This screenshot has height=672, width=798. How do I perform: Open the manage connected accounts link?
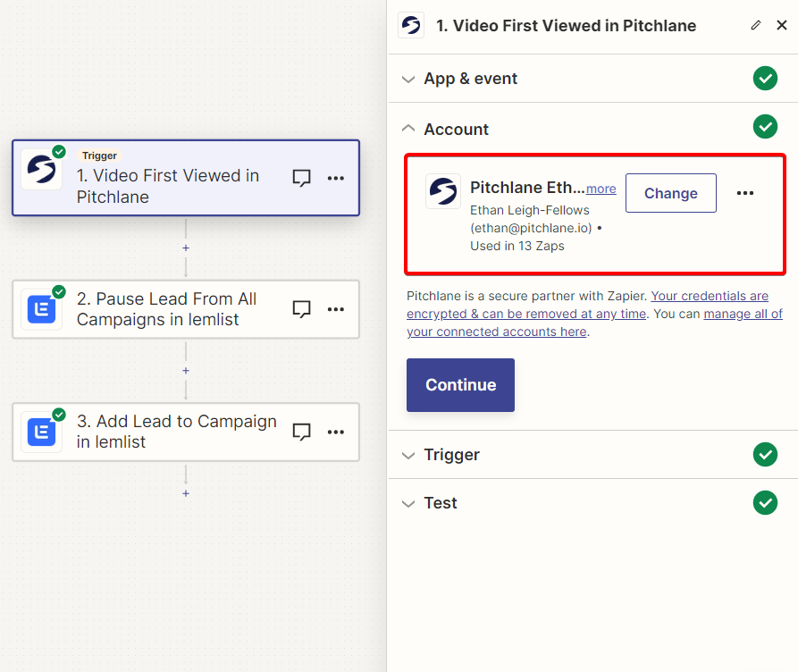[594, 323]
